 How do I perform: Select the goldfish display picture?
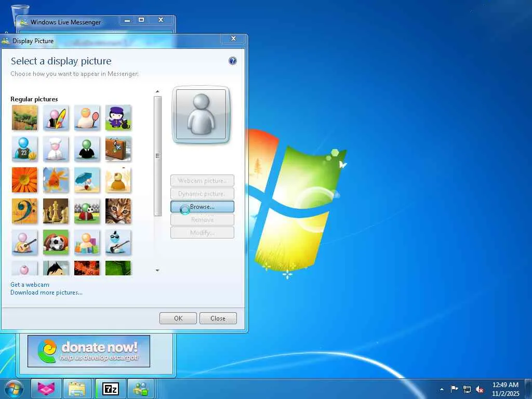point(56,180)
